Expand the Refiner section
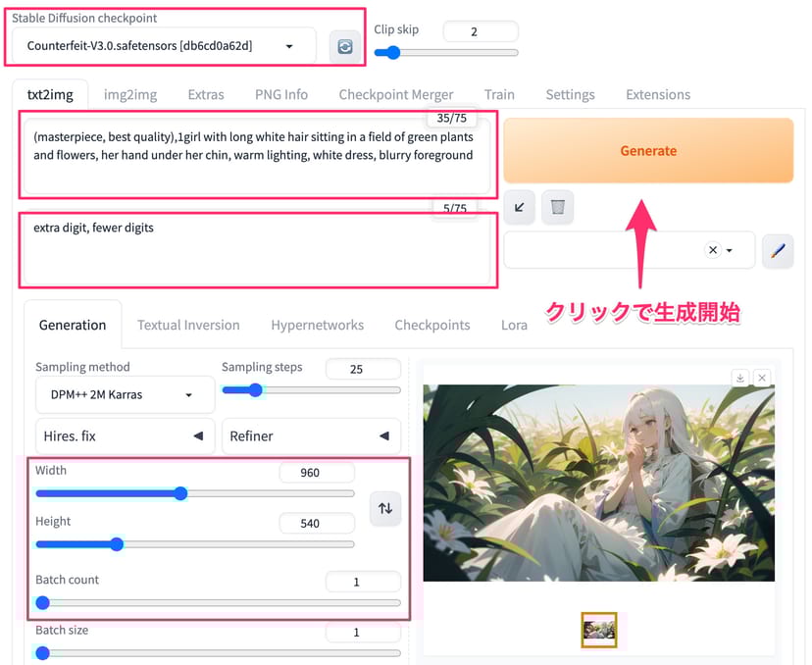Image resolution: width=812 pixels, height=665 pixels. click(x=311, y=435)
